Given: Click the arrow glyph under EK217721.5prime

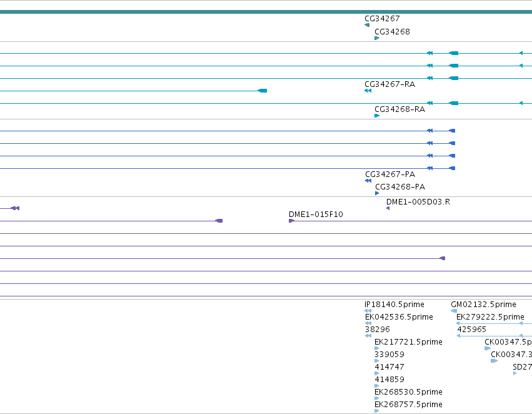Looking at the screenshot, I should [376, 348].
